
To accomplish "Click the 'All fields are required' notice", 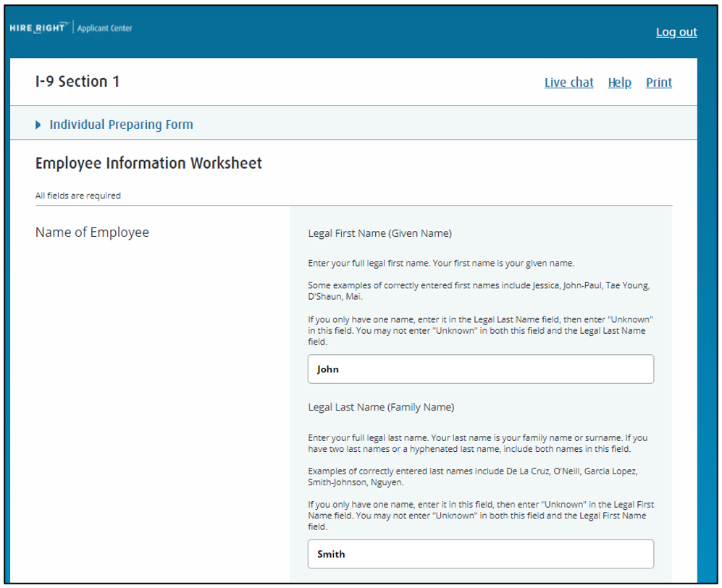I will 77,196.
